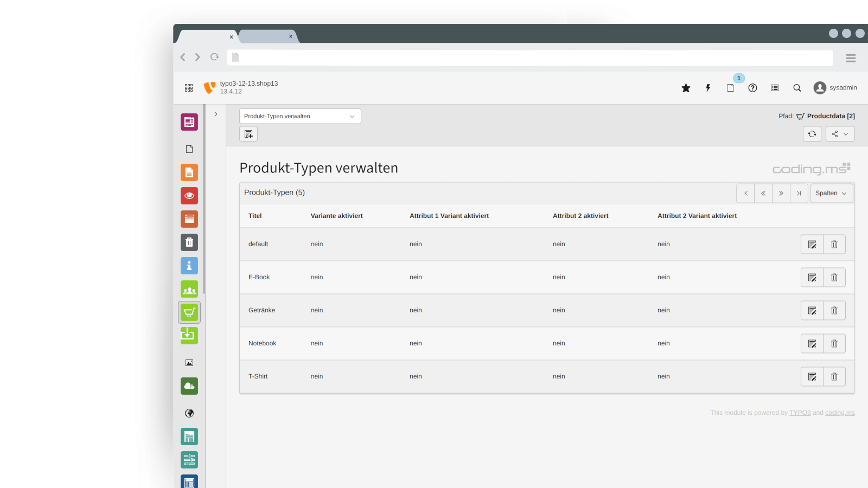Open the open documents icon in the top bar

pyautogui.click(x=730, y=88)
